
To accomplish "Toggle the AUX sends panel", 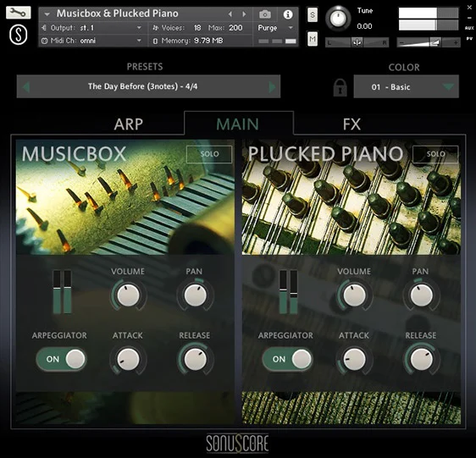I will tap(469, 28).
